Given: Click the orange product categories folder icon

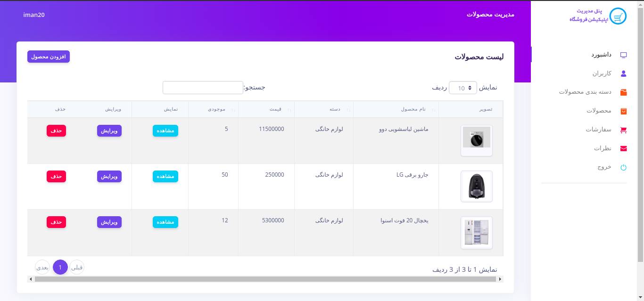Looking at the screenshot, I should tap(623, 92).
